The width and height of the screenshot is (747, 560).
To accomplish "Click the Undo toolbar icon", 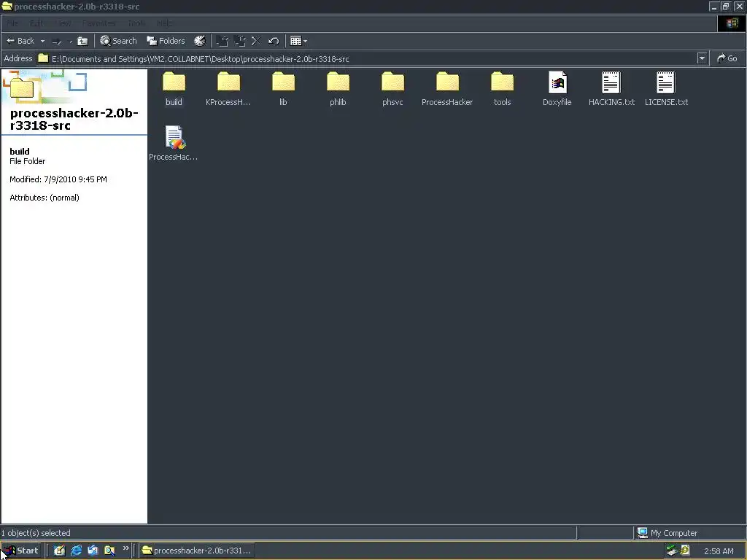I will [274, 41].
